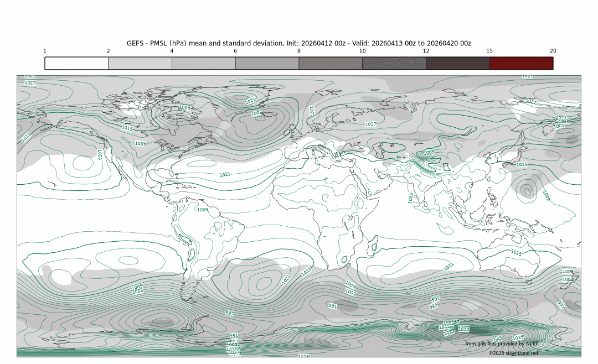This screenshot has width=598, height=364.
Task: Click the GEFS PMSL chart title
Action: (x=299, y=43)
